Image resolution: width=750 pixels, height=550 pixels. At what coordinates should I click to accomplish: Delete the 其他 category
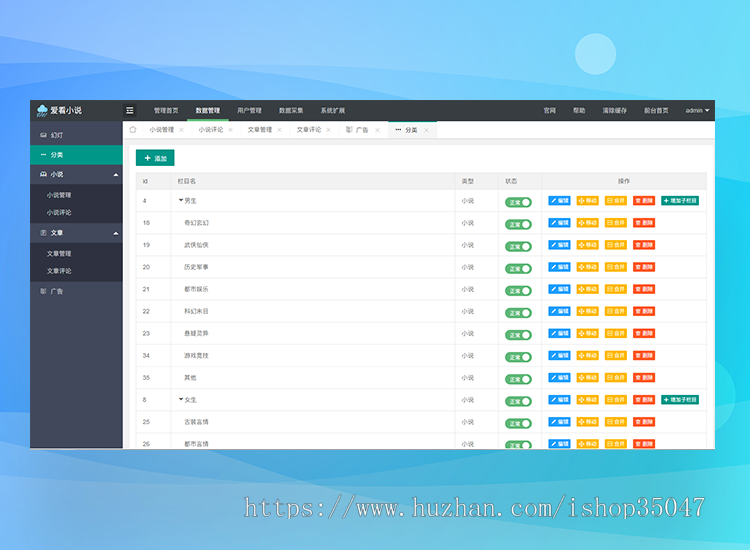[x=644, y=378]
